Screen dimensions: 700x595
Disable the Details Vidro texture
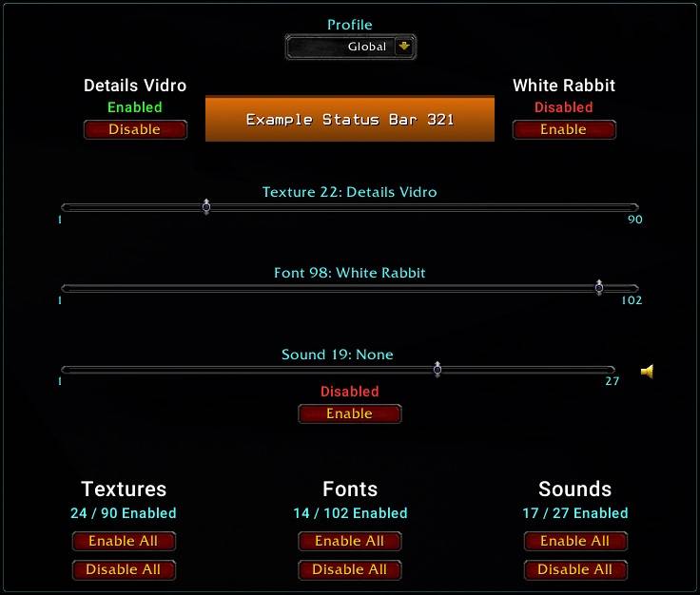(134, 129)
